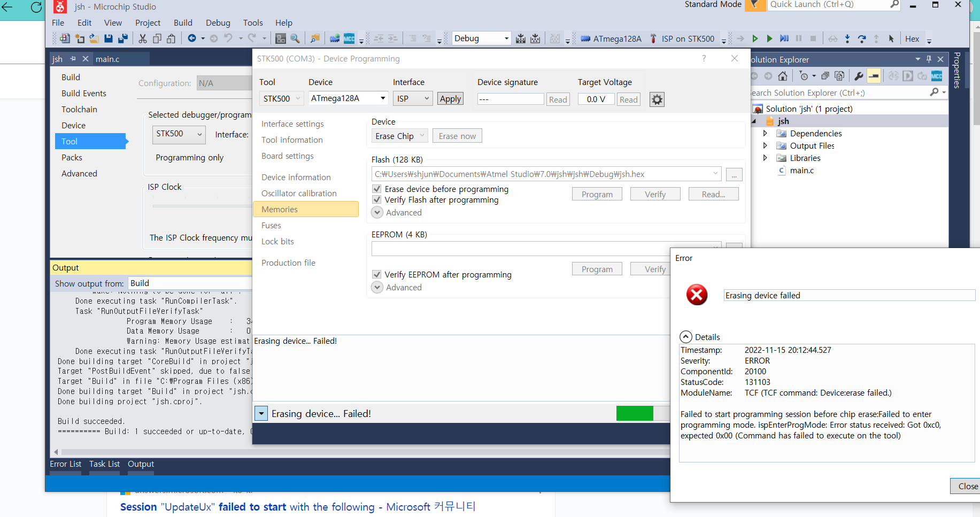Click the Properties wrench icon in Solution Explorer
The width and height of the screenshot is (980, 517).
(859, 76)
